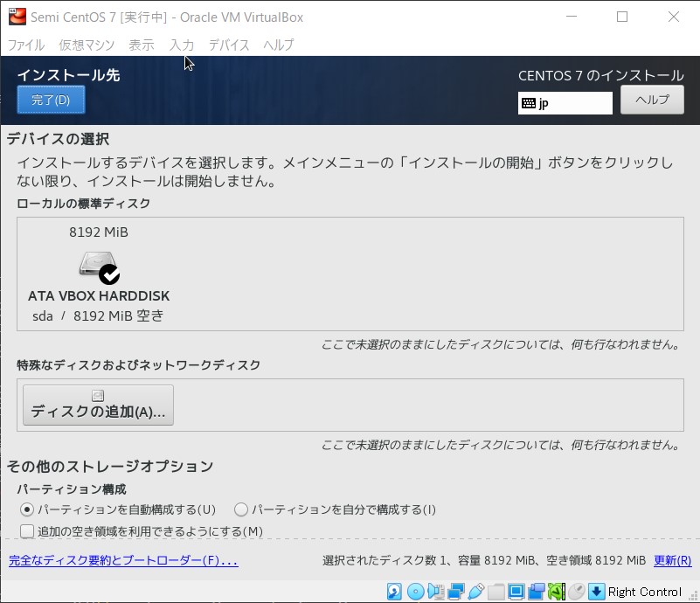Close the VirtualBox window

(x=674, y=17)
